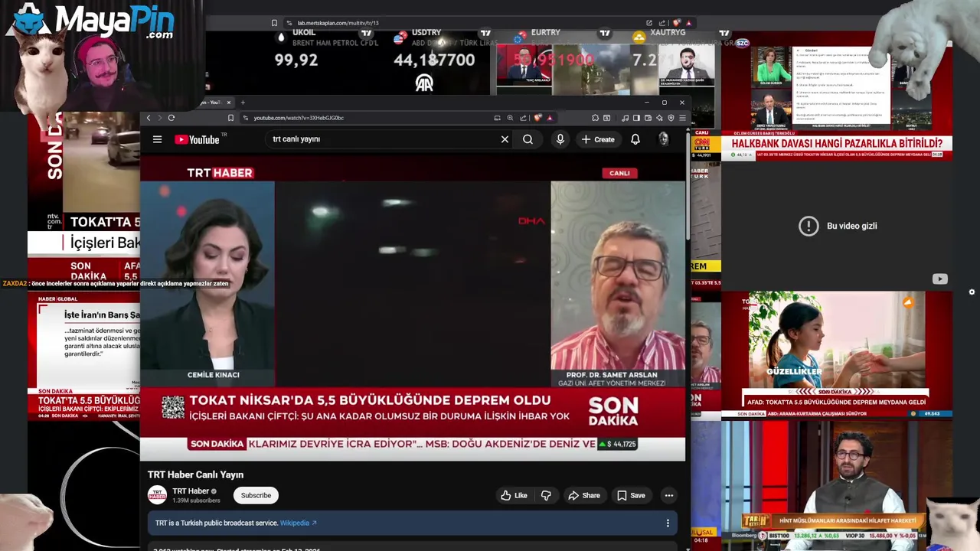Click the youtube.com address bar URL
The height and width of the screenshot is (551, 980).
click(x=299, y=118)
